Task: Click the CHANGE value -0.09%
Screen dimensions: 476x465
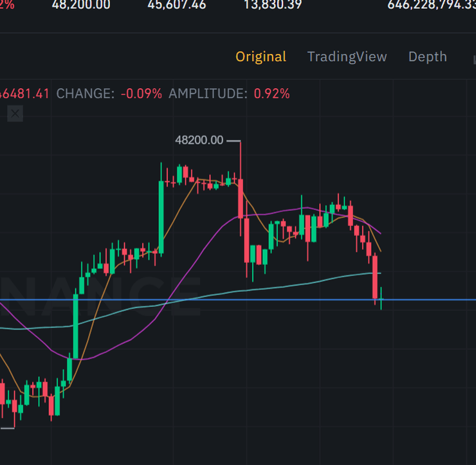Action: tap(141, 94)
